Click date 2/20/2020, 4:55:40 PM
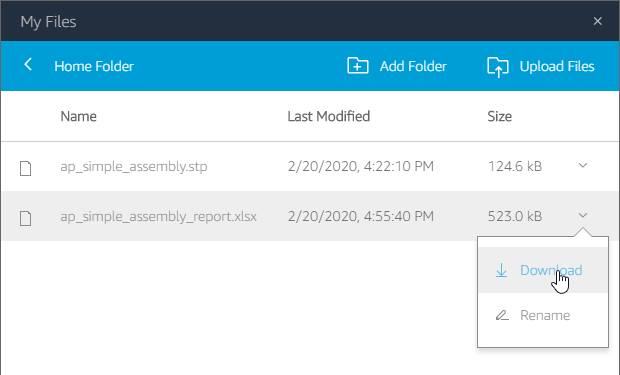 (361, 216)
